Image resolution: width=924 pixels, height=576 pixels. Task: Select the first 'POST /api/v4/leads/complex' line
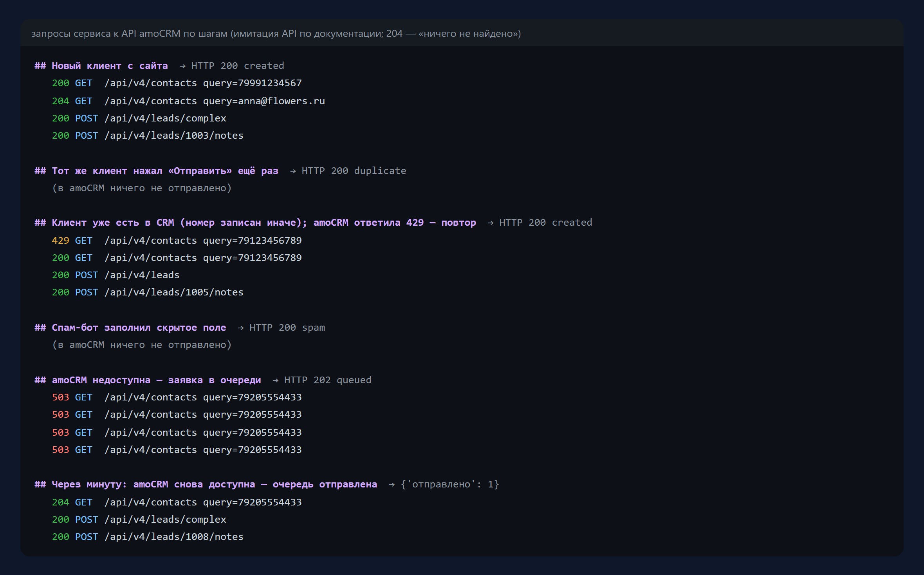coord(139,118)
